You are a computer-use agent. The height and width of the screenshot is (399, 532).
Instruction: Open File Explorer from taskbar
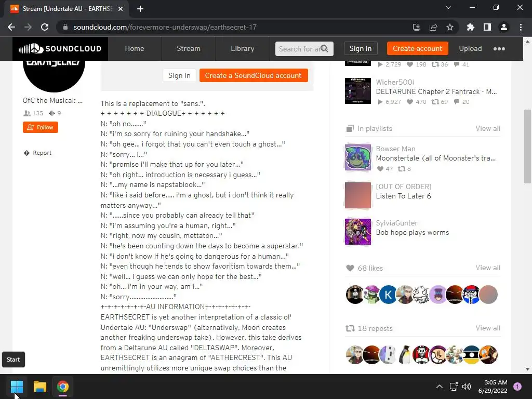coord(39,387)
